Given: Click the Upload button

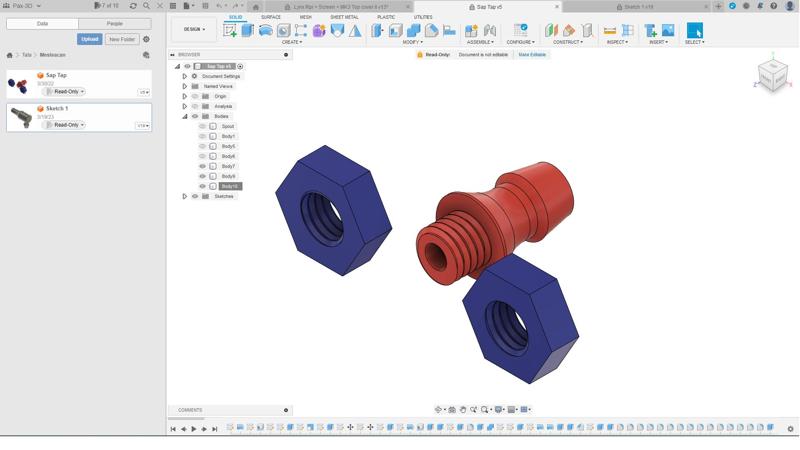Looking at the screenshot, I should [90, 39].
